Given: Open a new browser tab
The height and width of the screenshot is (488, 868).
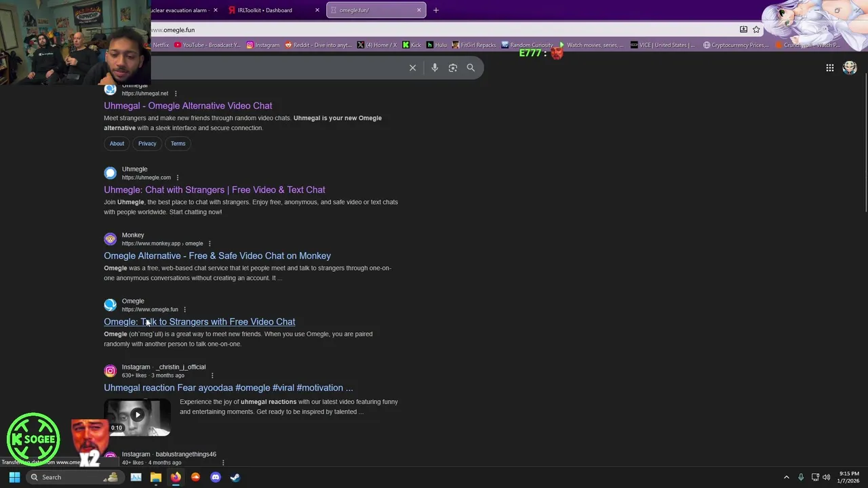Looking at the screenshot, I should coord(436,10).
